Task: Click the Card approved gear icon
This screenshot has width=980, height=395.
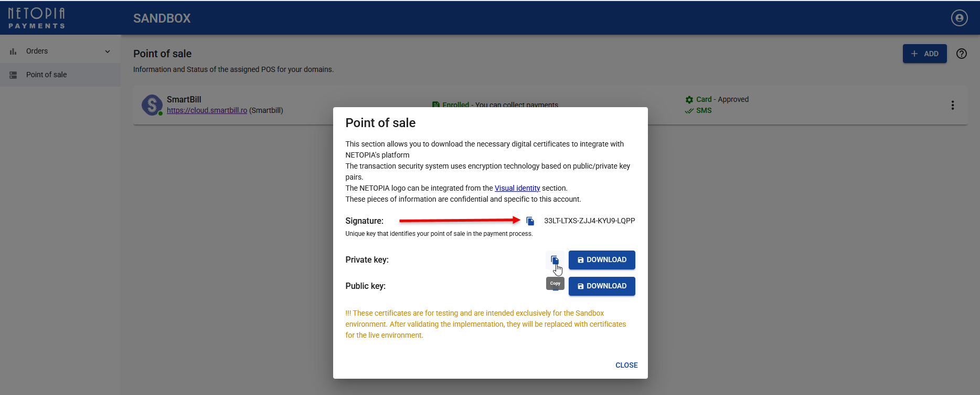Action: tap(689, 100)
